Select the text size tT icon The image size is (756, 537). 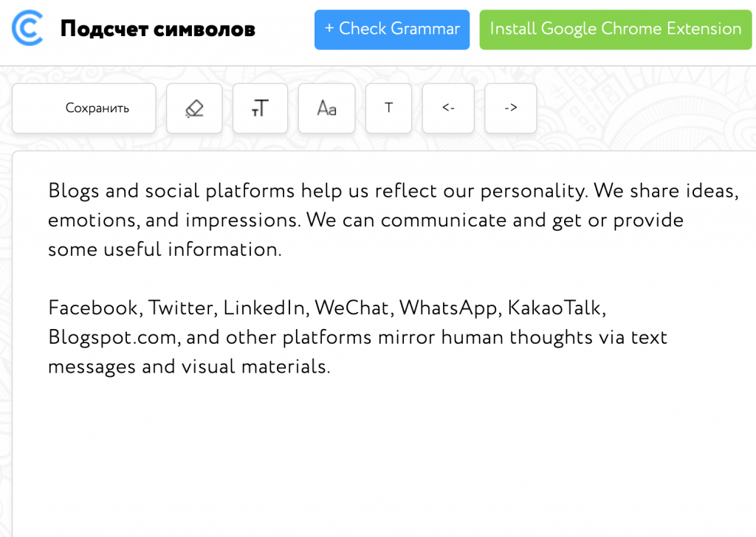point(261,108)
